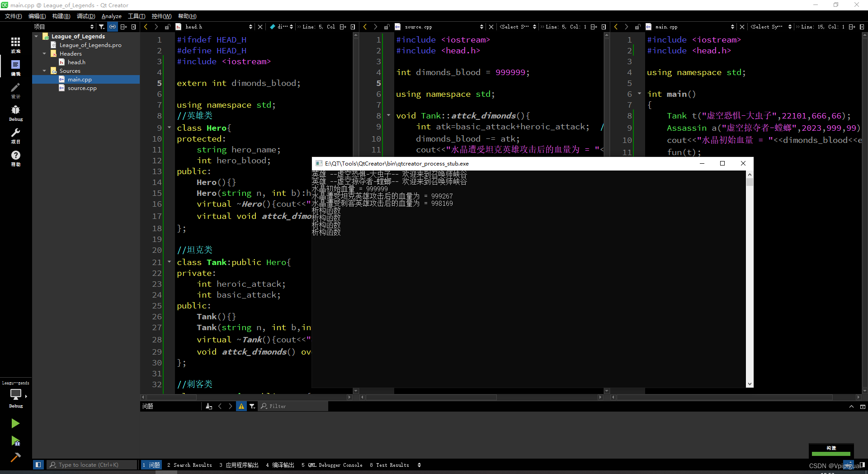
Task: Fold class Hero at line 9
Action: (170, 128)
